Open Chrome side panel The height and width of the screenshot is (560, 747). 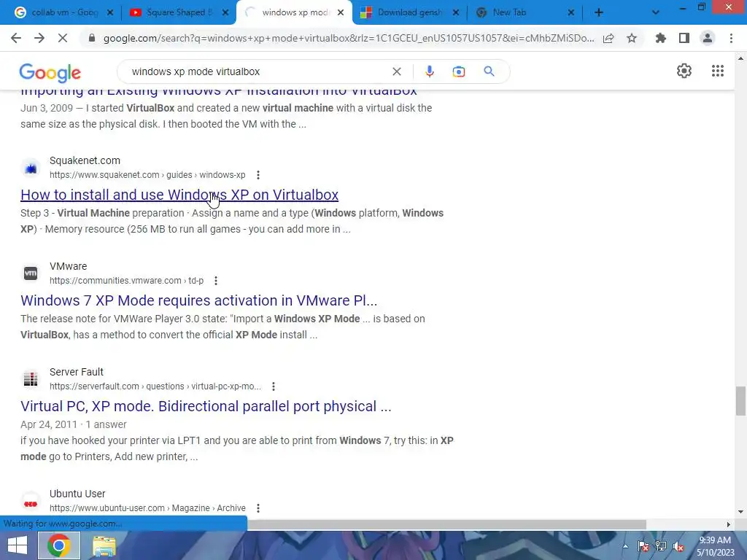click(684, 38)
